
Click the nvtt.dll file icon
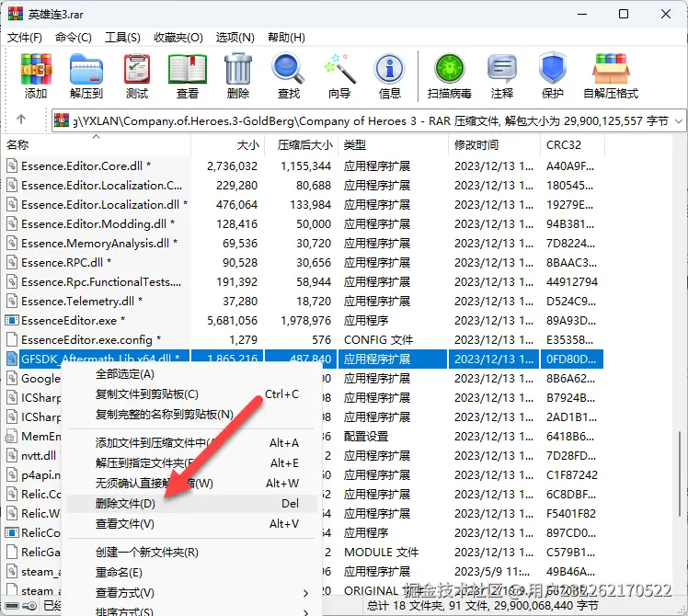pyautogui.click(x=12, y=455)
